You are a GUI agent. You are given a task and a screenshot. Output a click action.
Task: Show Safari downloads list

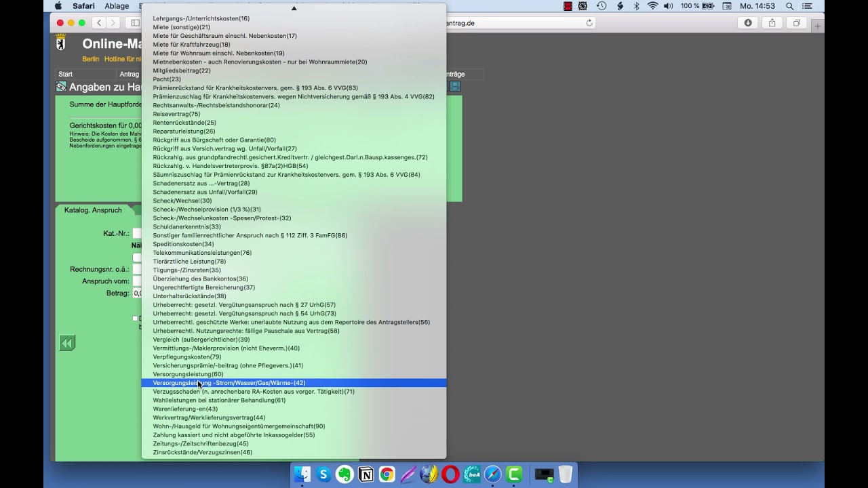pyautogui.click(x=748, y=22)
